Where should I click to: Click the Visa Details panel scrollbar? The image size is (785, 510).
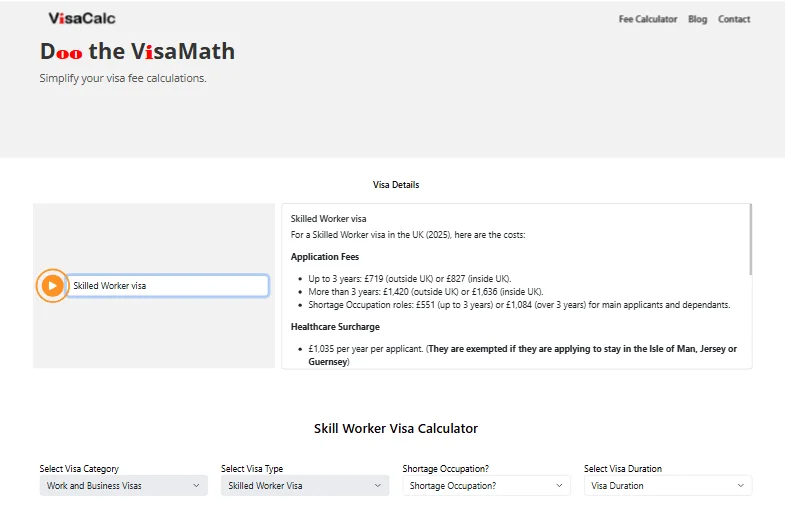pyautogui.click(x=750, y=240)
